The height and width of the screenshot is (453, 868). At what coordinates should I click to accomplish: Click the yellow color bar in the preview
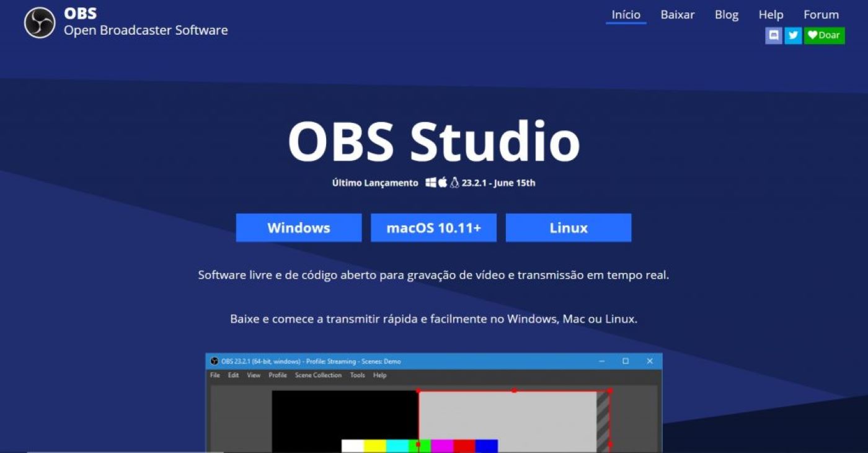coord(375,446)
